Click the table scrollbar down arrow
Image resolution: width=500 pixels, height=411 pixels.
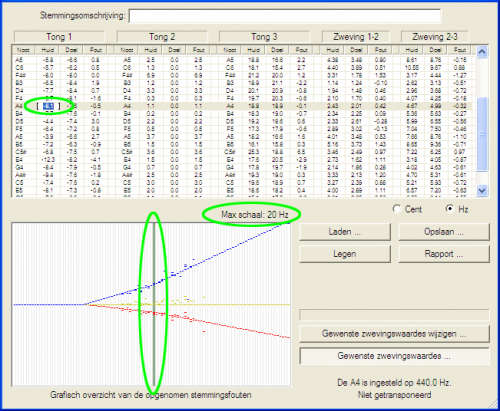(482, 191)
